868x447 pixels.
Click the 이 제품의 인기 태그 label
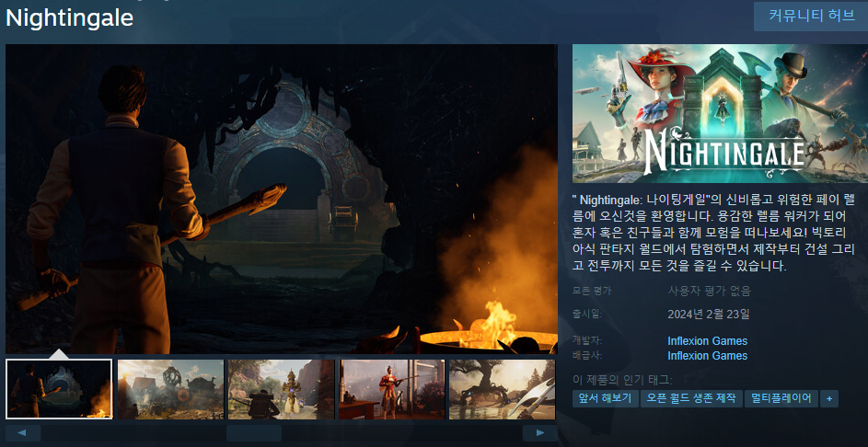coord(623,380)
